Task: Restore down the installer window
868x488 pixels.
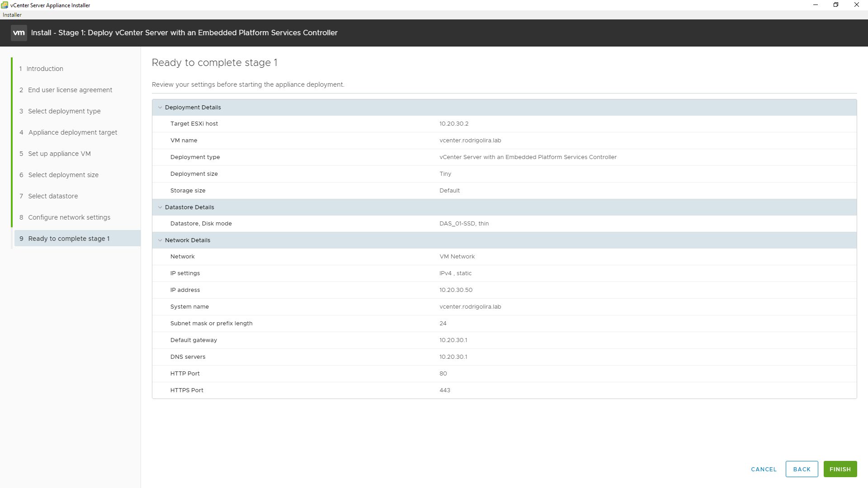Action: (836, 5)
